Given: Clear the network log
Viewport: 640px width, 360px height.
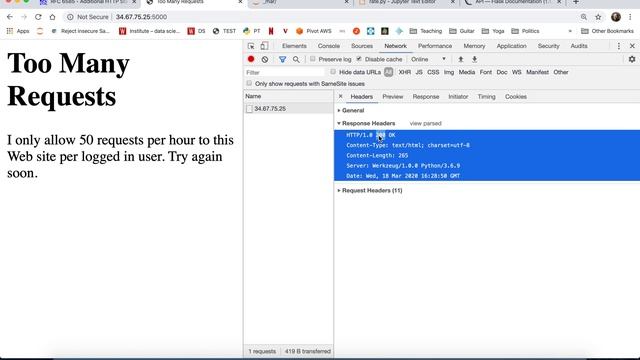Looking at the screenshot, I should point(265,59).
